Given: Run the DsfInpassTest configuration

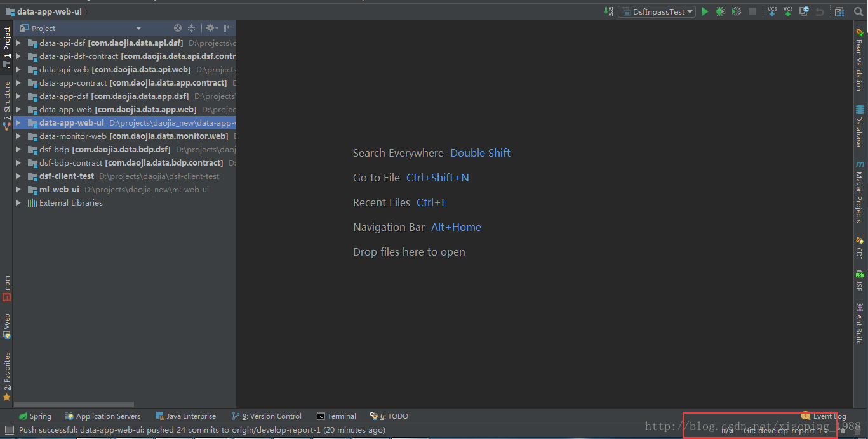Looking at the screenshot, I should pos(705,11).
